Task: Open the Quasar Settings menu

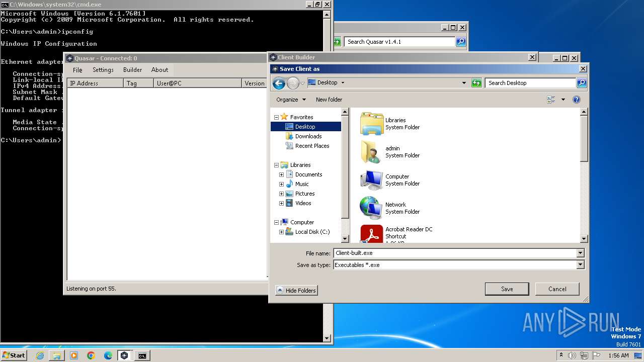Action: click(x=103, y=70)
